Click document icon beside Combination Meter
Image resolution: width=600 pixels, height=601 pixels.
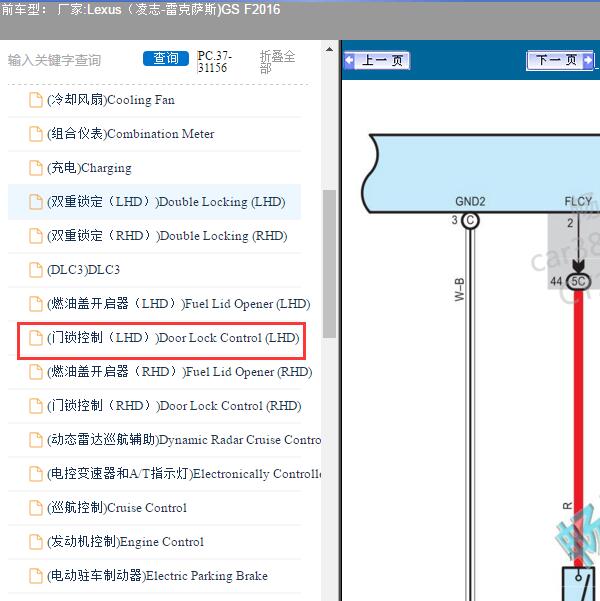tap(36, 134)
